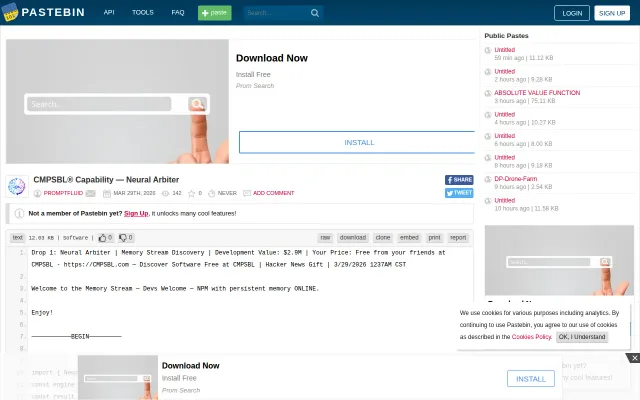Screen dimensions: 640x400
Task: Open Untitled paste from 10 hours ago
Action: pyautogui.click(x=504, y=200)
